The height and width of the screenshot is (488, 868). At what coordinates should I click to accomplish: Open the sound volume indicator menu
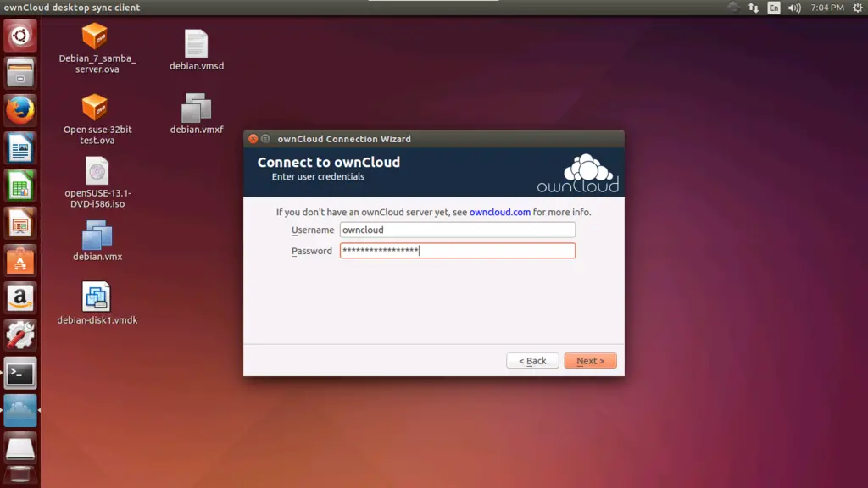tap(794, 8)
